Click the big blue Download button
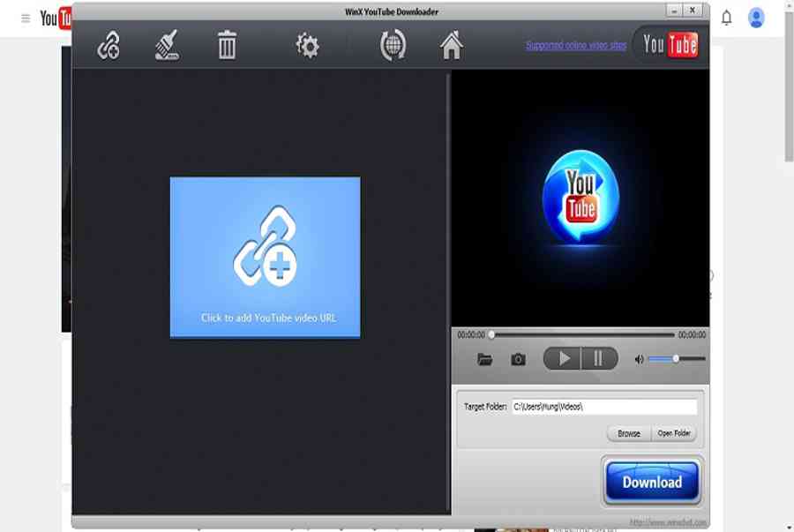 click(x=652, y=482)
